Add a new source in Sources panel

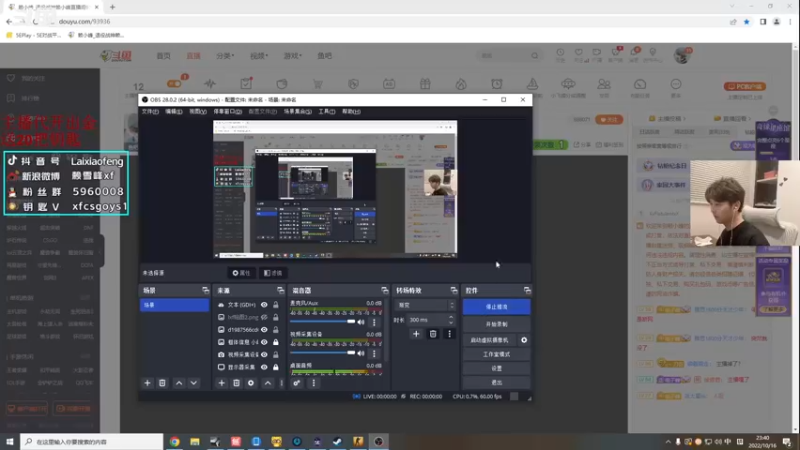(x=221, y=383)
